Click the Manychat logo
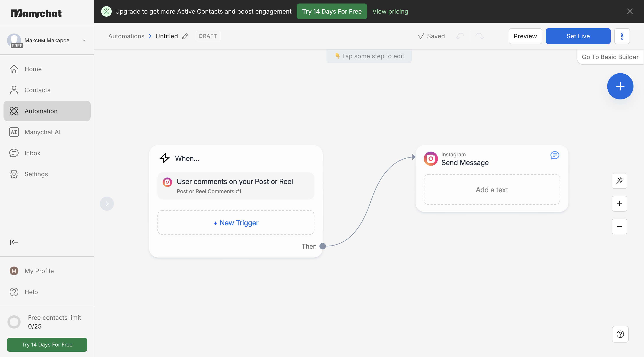The height and width of the screenshot is (357, 644). 36,13
